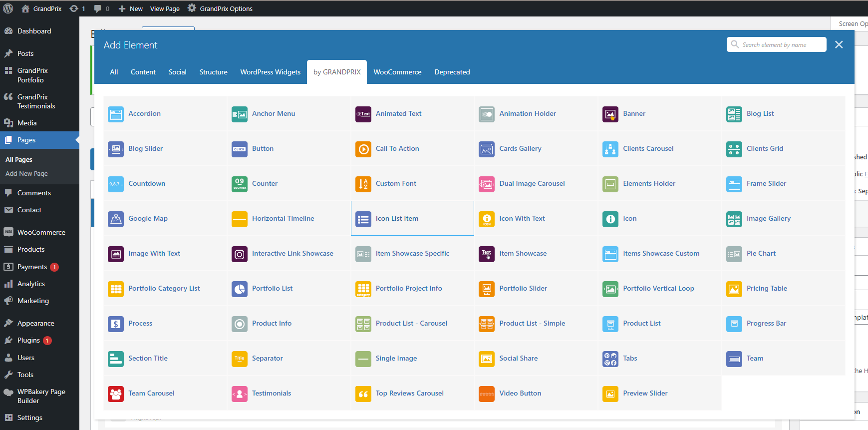Image resolution: width=868 pixels, height=430 pixels.
Task: Select the Preview Slider element
Action: click(x=659, y=393)
